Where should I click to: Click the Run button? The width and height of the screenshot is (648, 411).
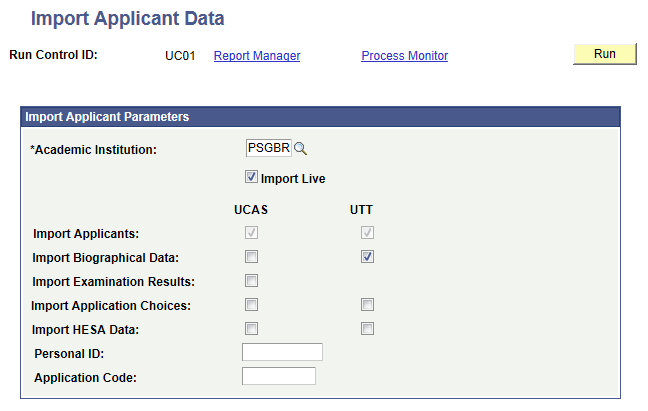pos(604,54)
